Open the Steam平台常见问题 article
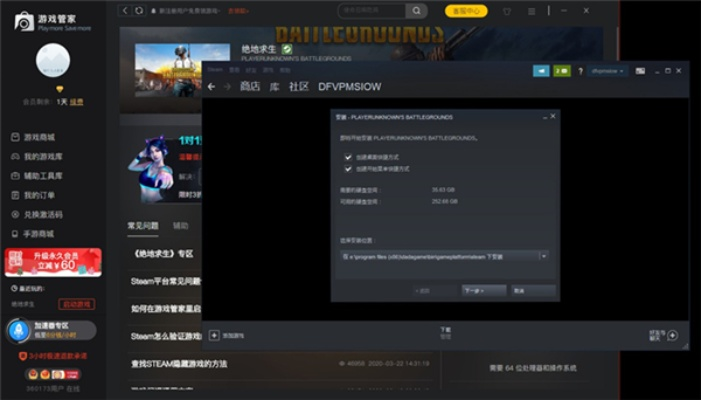Image resolution: width=701 pixels, height=400 pixels. [166, 281]
